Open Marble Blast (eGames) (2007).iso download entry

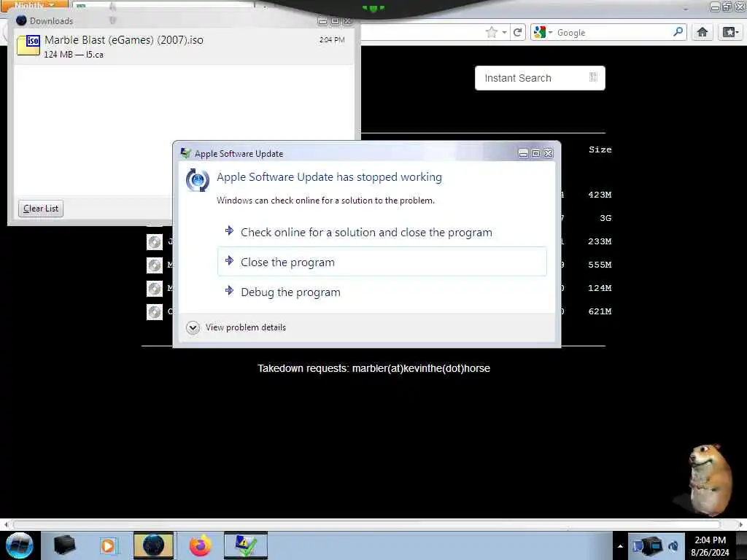[184, 47]
